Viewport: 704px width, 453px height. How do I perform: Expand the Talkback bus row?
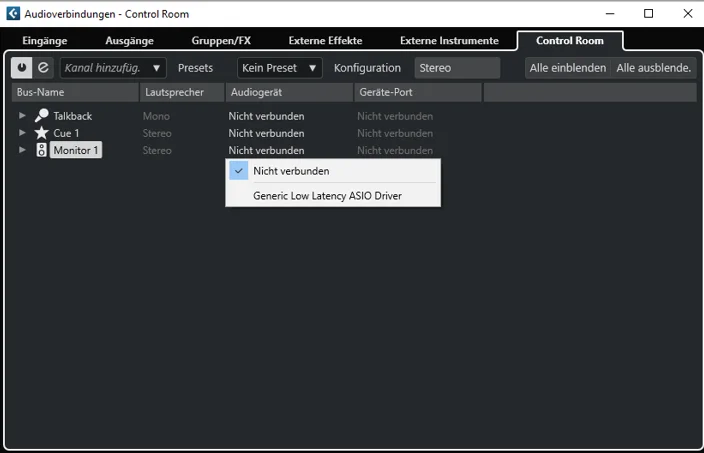tap(22, 115)
